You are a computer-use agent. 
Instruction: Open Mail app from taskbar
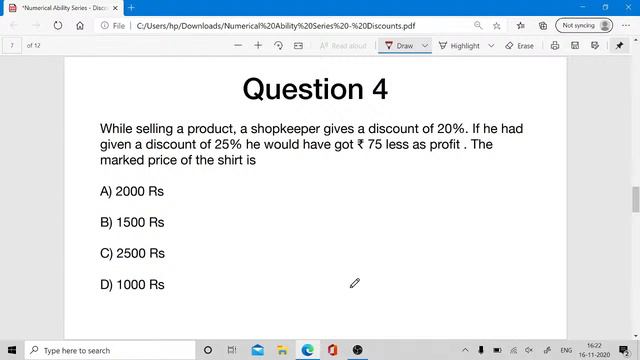point(258,350)
